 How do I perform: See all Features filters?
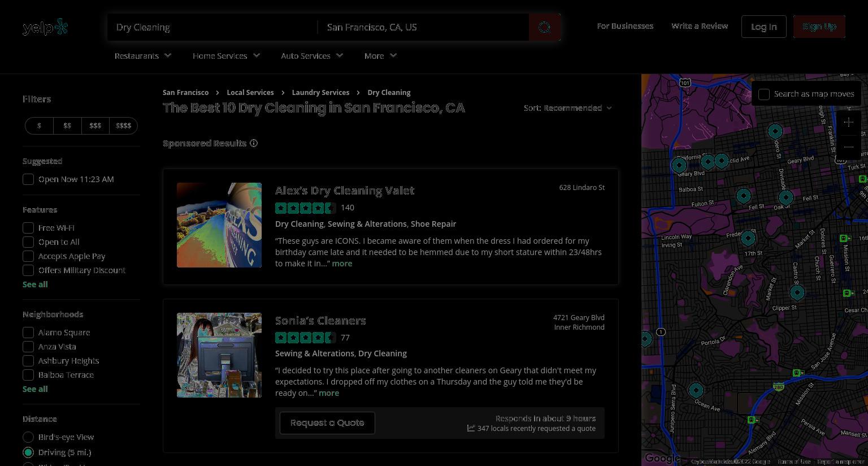35,284
